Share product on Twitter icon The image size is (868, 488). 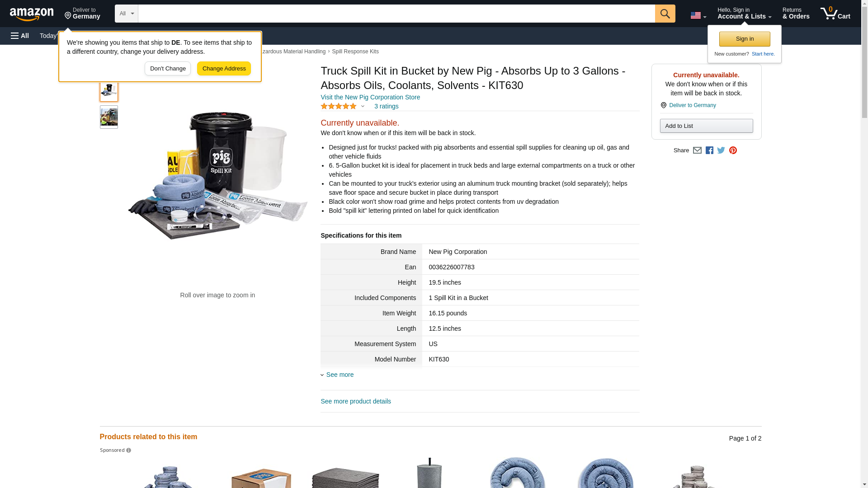point(721,150)
